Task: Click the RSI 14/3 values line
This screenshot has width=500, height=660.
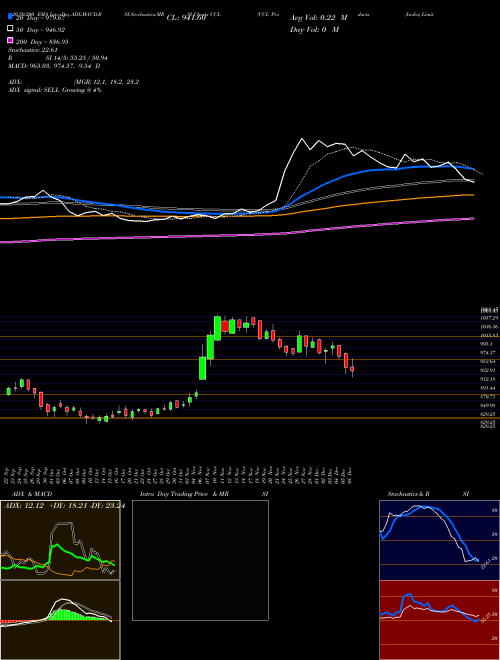Action: pyautogui.click(x=58, y=58)
